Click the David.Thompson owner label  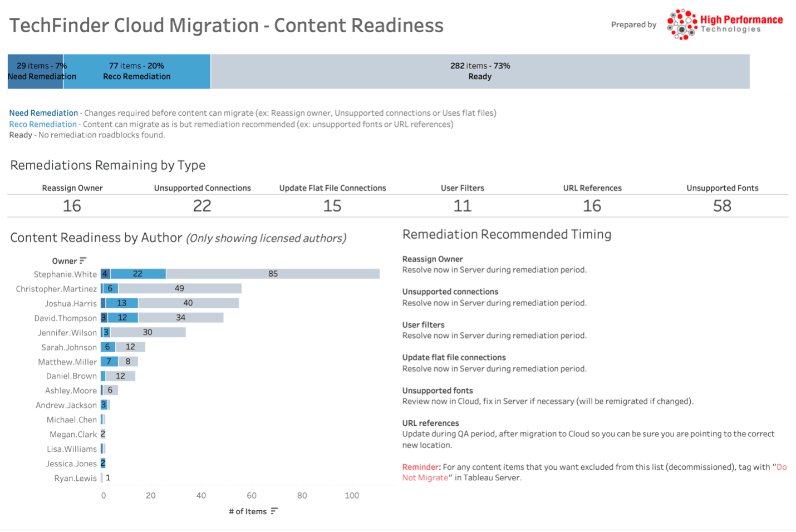[x=65, y=318]
